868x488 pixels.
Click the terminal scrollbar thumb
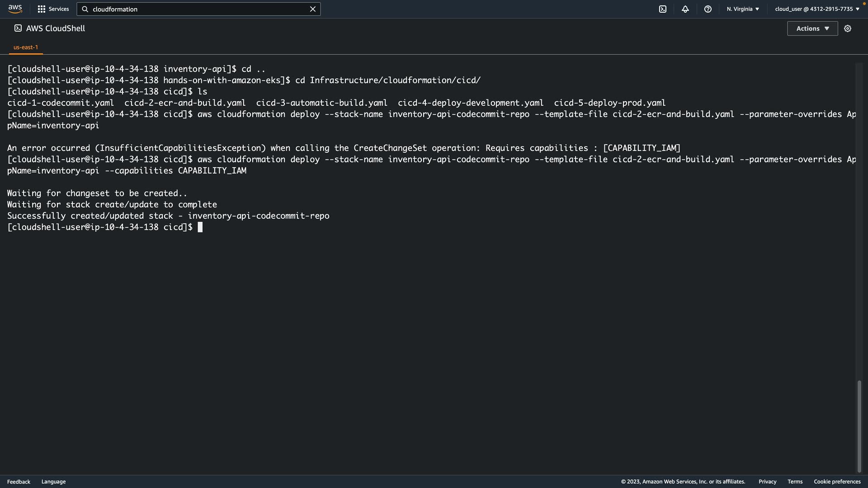[859, 426]
